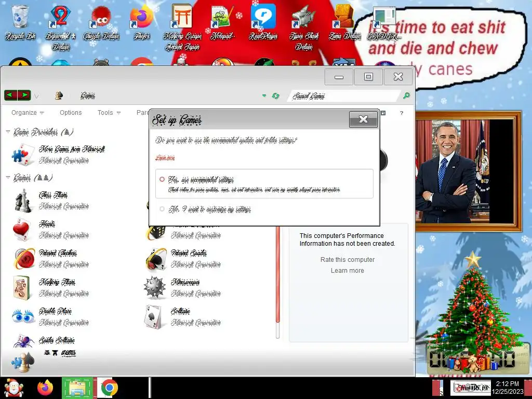Close the Set up Games dialog

(x=363, y=119)
